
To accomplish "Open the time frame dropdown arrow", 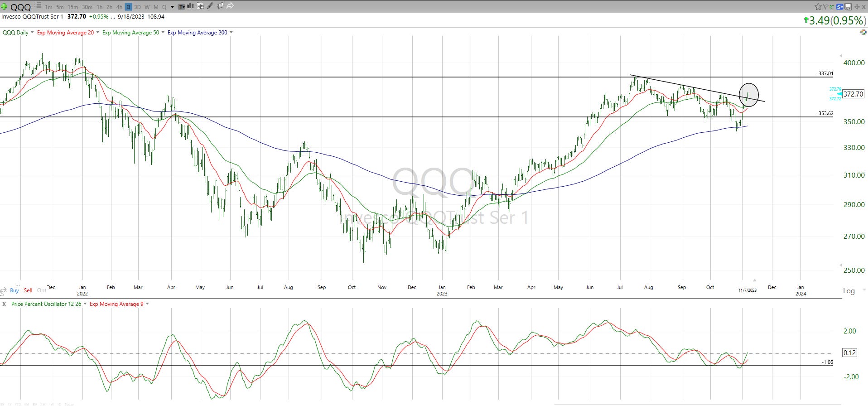I will click(172, 7).
